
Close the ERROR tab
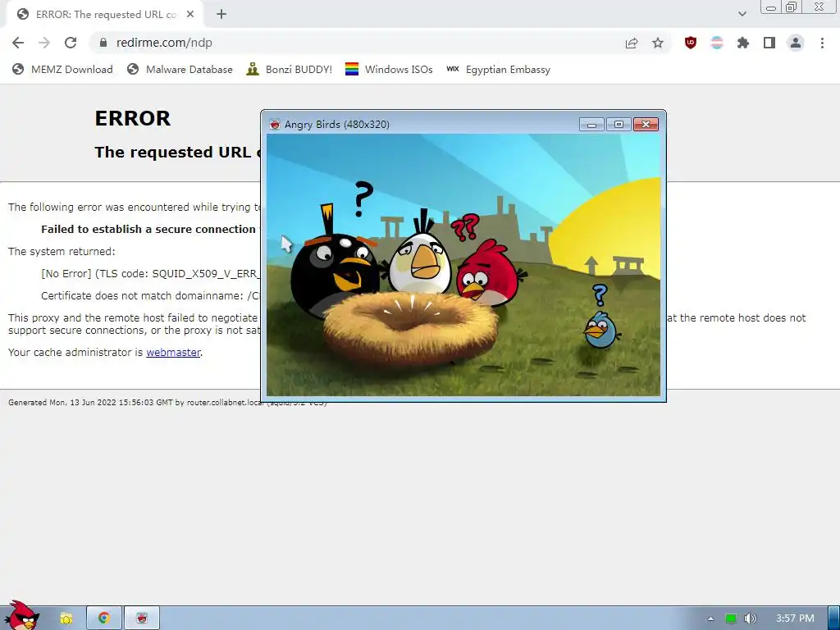pos(190,15)
